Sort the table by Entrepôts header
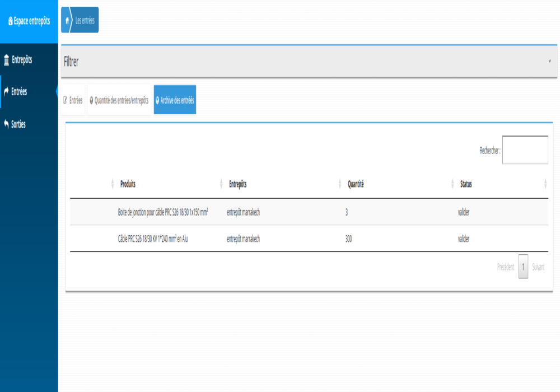560x392 pixels. coord(238,184)
